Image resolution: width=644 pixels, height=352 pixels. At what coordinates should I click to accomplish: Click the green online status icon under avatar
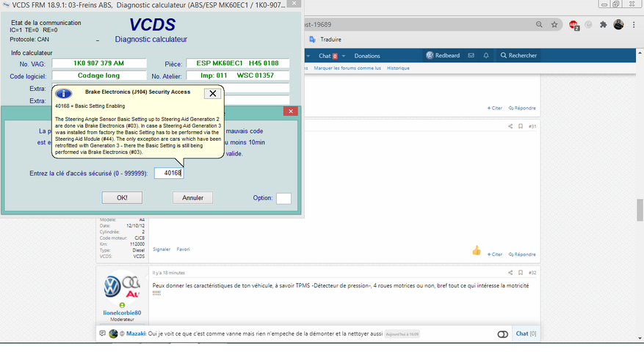point(122,305)
